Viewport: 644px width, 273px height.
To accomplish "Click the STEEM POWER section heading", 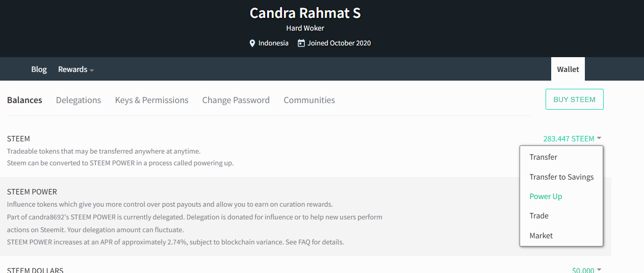I will tap(32, 192).
